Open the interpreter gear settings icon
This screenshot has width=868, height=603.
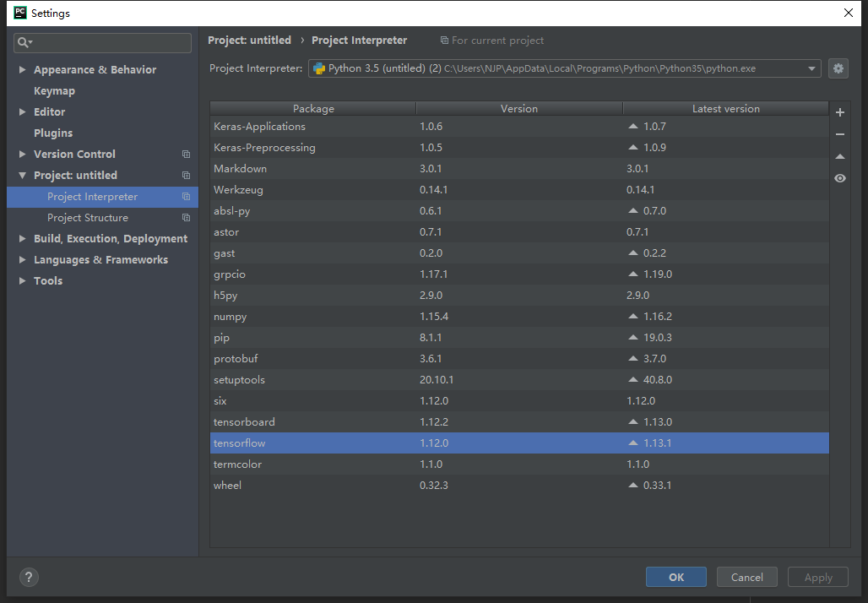pyautogui.click(x=838, y=68)
